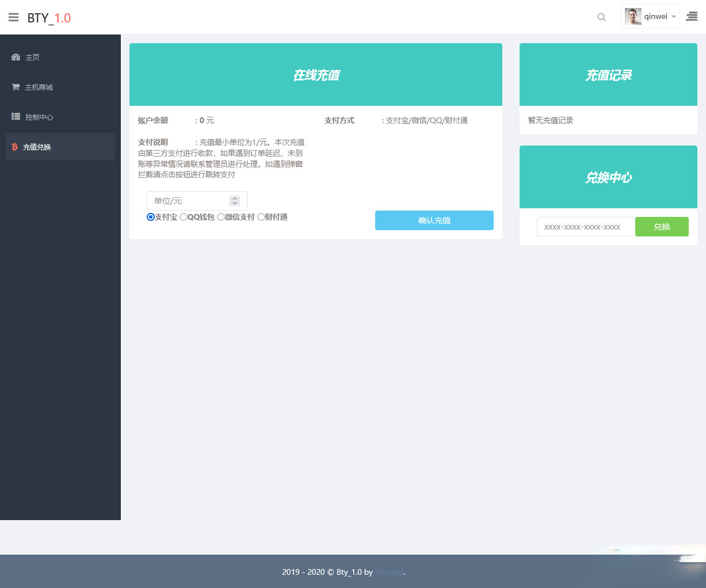
Task: Click the qinwei user avatar picture
Action: click(633, 17)
